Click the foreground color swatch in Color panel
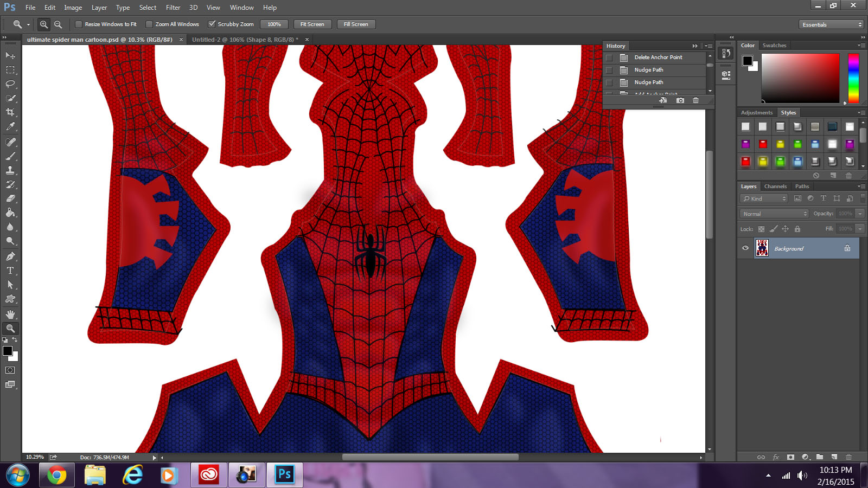Image resolution: width=868 pixels, height=488 pixels. (748, 61)
